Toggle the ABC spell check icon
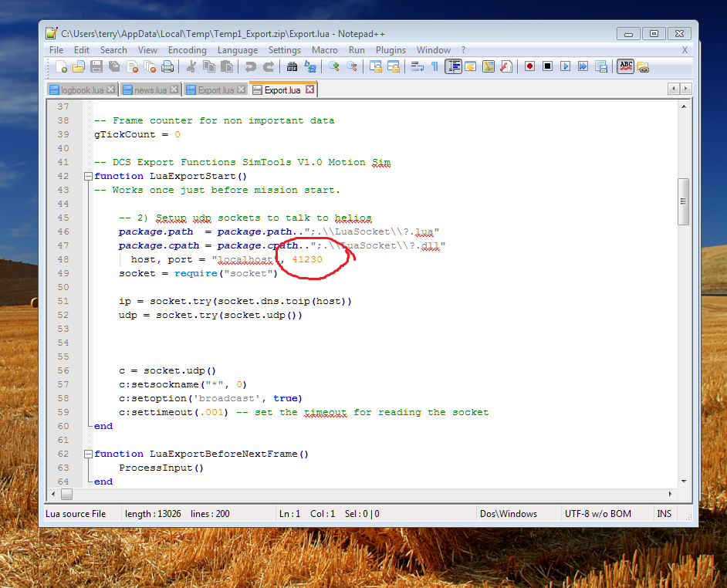 tap(625, 67)
